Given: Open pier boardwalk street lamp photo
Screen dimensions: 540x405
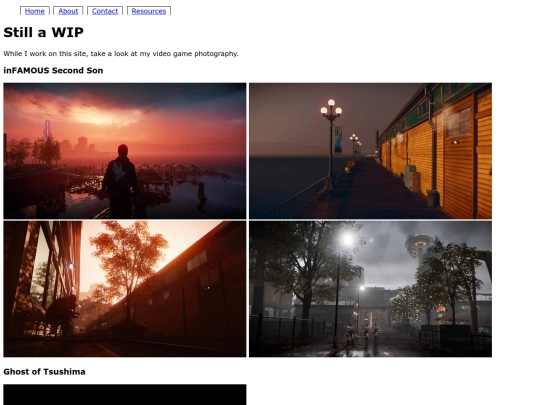Looking at the screenshot, I should click(x=370, y=151).
